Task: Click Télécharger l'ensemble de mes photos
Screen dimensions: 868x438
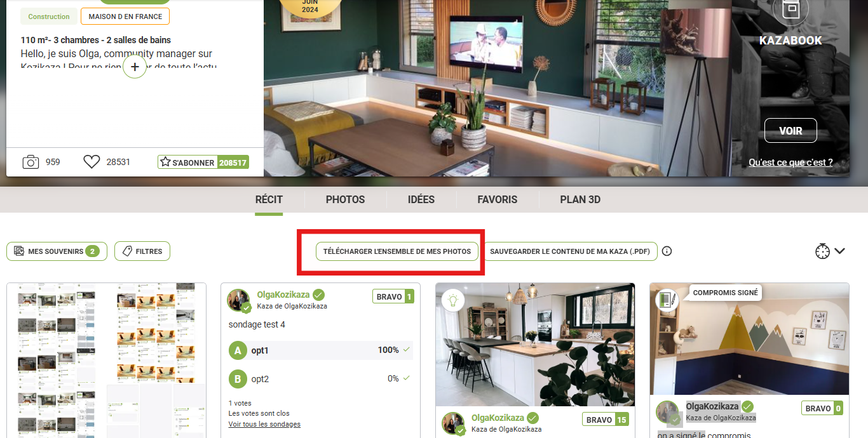Action: [397, 251]
